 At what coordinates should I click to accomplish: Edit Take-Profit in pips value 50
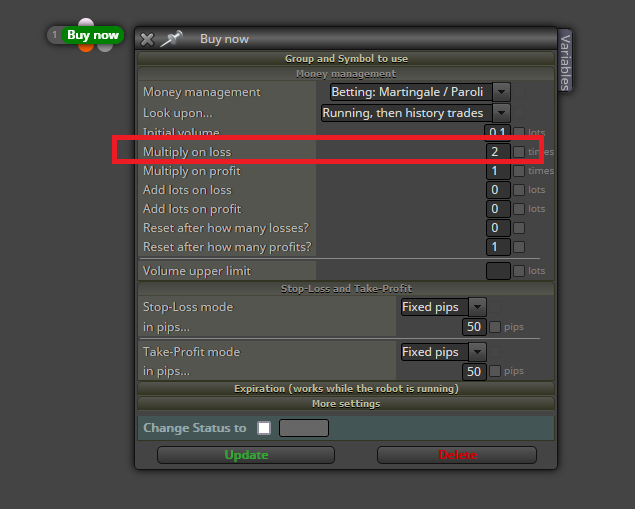click(474, 371)
